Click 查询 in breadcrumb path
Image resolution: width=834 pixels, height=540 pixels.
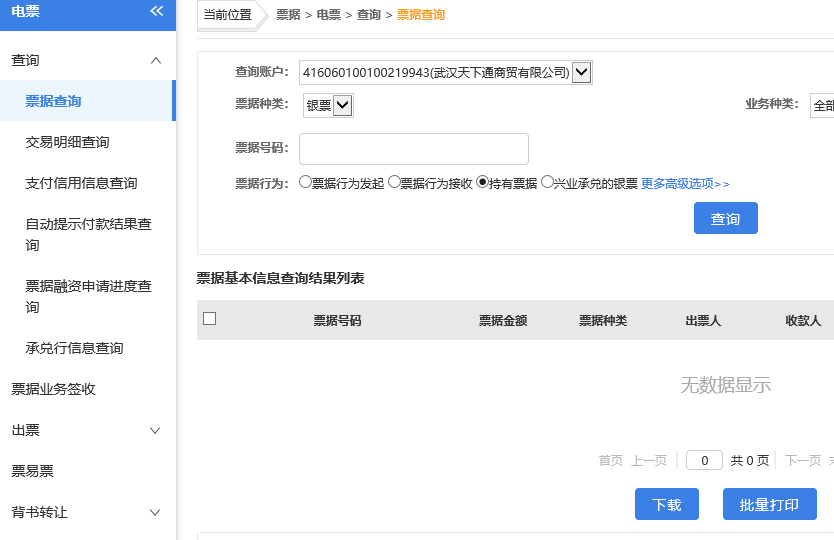369,14
